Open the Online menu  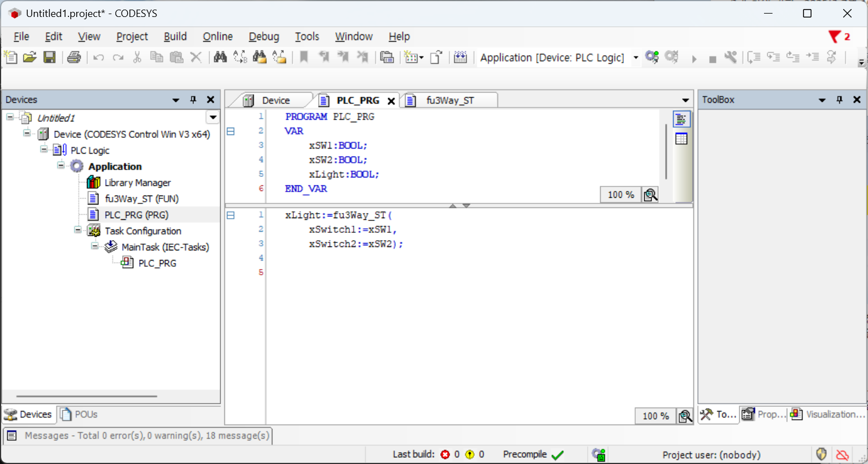tap(218, 37)
